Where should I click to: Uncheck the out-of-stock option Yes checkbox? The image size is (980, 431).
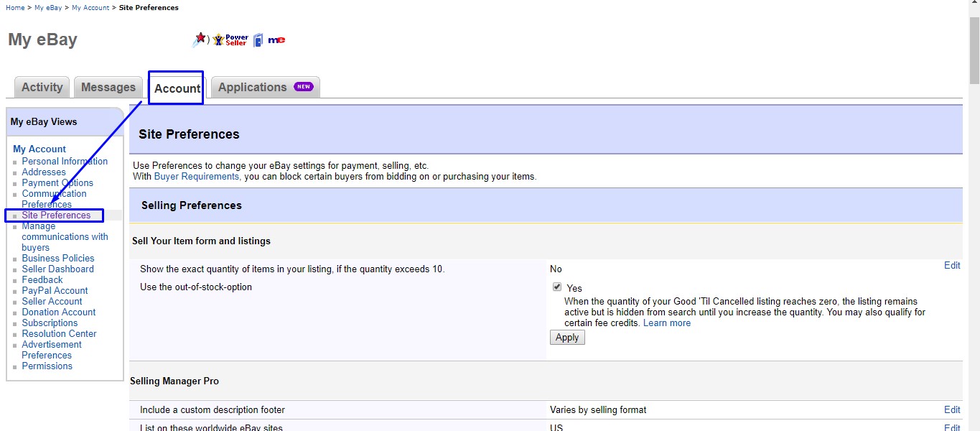click(x=557, y=287)
